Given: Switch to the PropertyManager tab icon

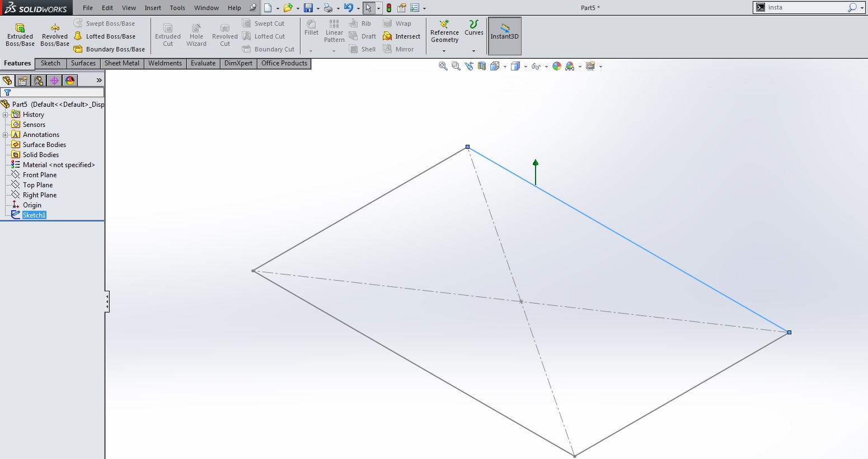Looking at the screenshot, I should click(x=23, y=81).
